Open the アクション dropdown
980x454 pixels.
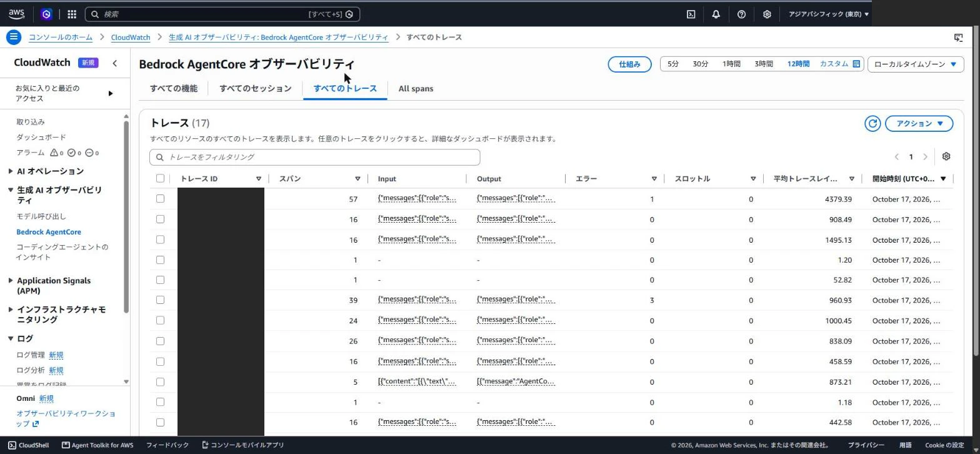(x=919, y=123)
